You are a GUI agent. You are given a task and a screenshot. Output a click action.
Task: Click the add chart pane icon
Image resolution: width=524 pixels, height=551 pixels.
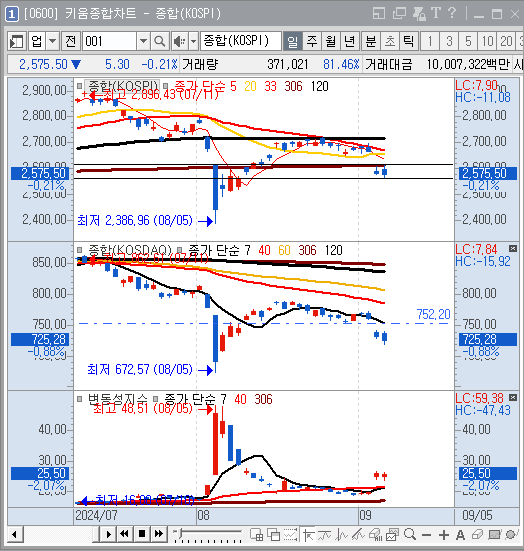[x=256, y=535]
